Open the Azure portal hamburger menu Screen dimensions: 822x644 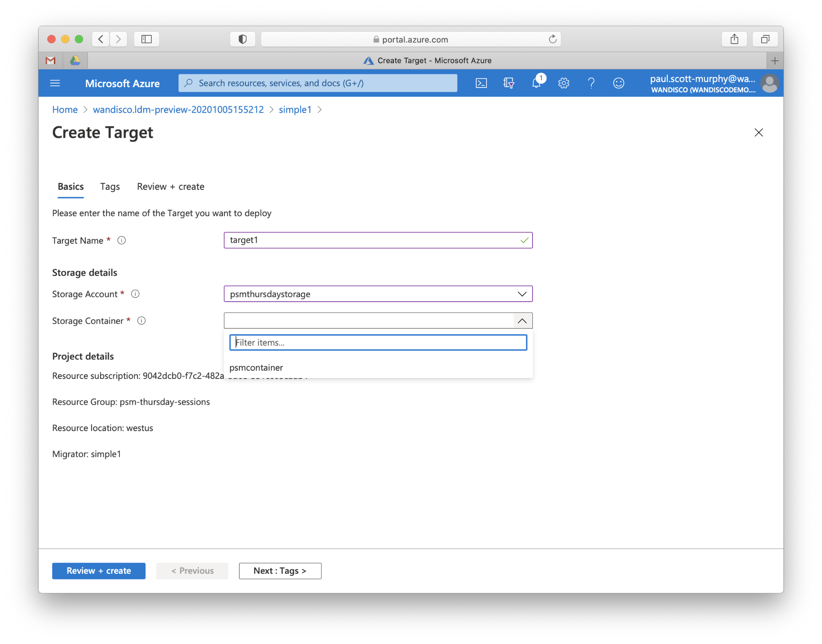[x=55, y=83]
